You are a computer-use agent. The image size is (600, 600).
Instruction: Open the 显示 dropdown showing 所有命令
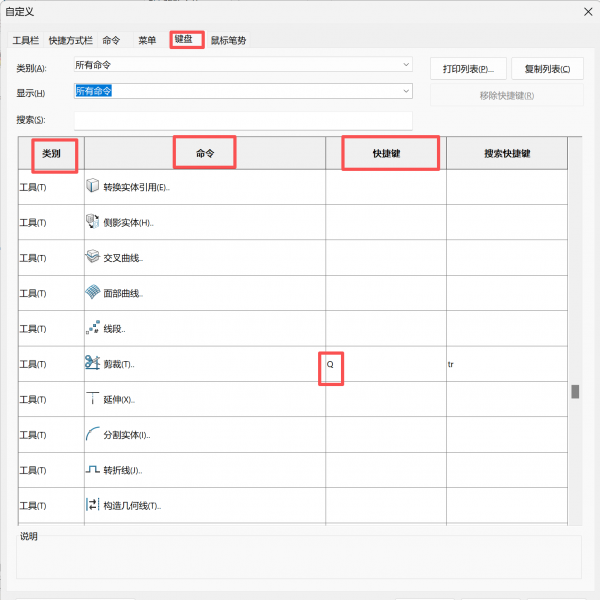pyautogui.click(x=243, y=91)
